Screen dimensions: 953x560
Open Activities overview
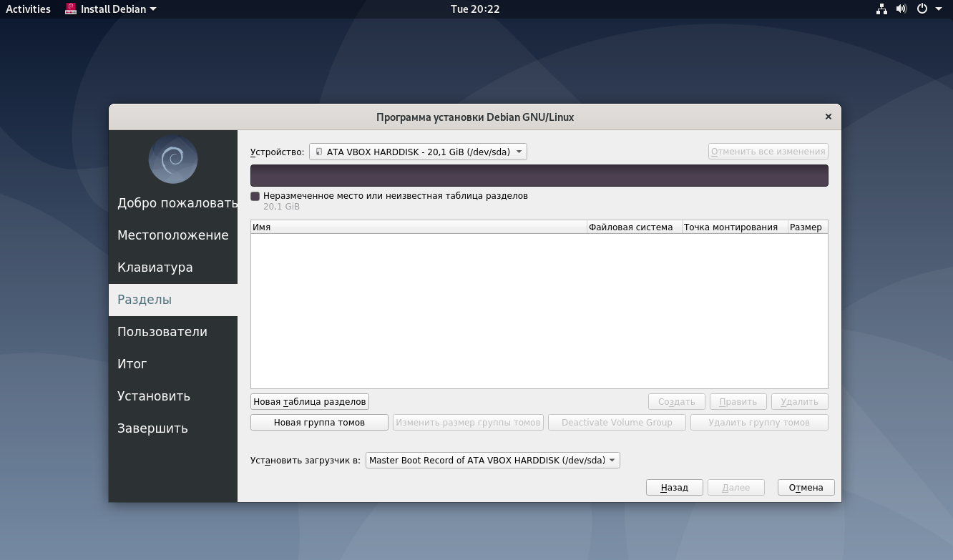click(28, 9)
